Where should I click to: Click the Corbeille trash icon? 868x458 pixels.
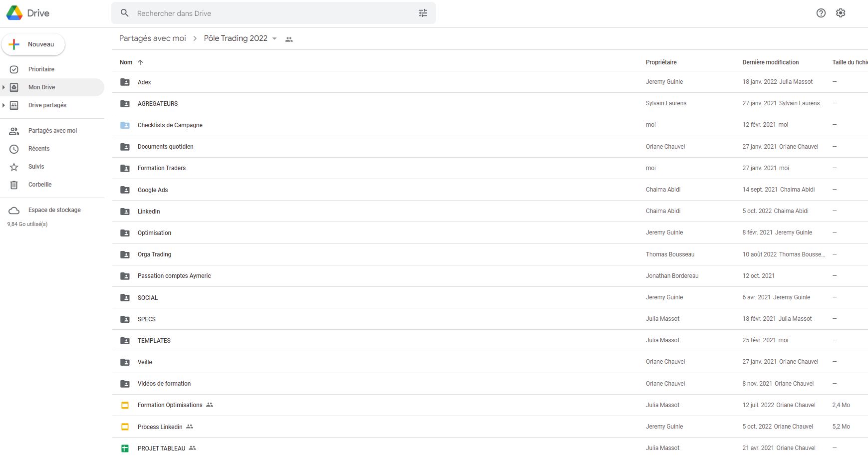click(14, 185)
